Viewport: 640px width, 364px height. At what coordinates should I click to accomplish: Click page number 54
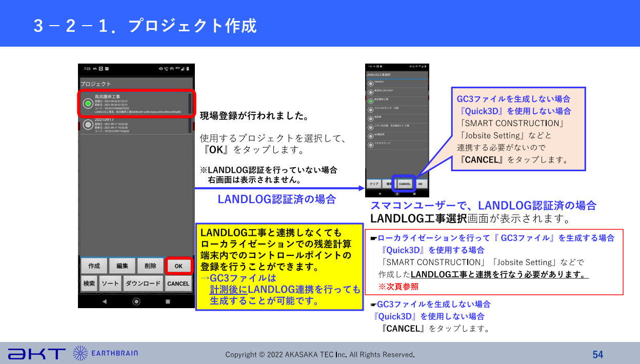click(x=598, y=354)
